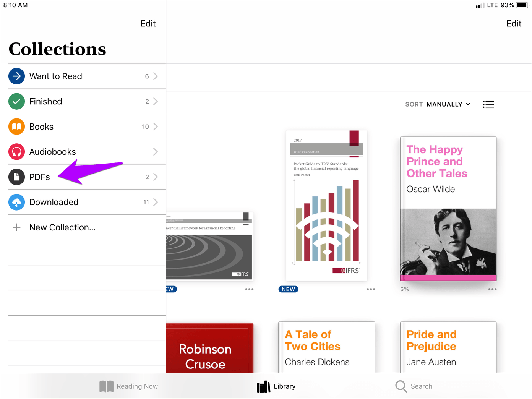Tap the plus icon for New Collection
The height and width of the screenshot is (399, 532).
[x=16, y=227]
